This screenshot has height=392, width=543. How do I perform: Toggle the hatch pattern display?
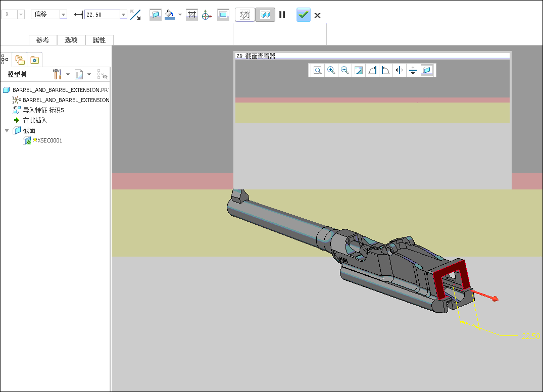coord(191,15)
